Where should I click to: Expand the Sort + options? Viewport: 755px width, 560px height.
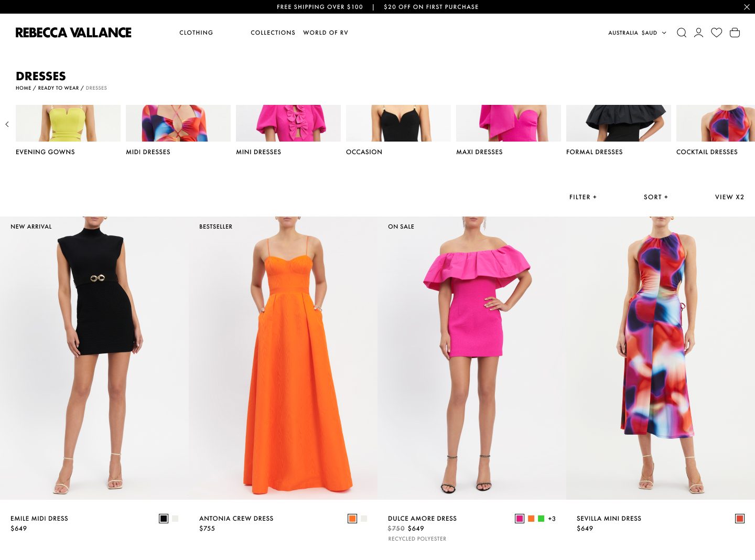coord(655,197)
